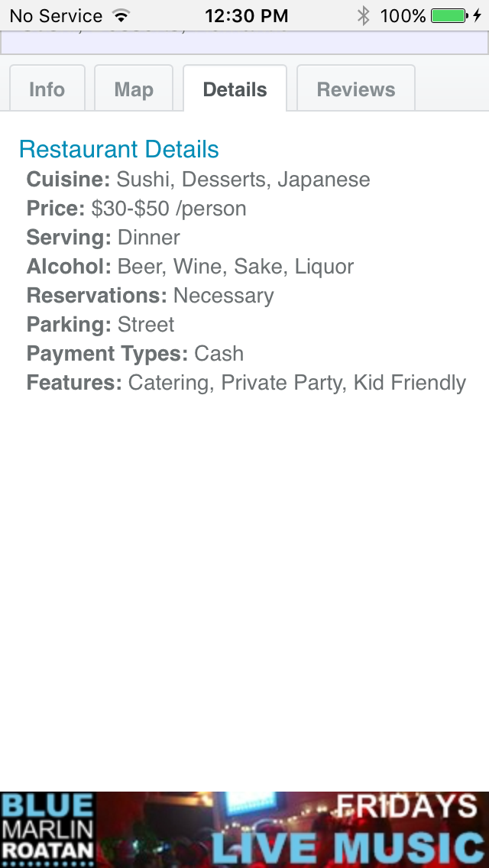
Task: Tap the 12:30 PM clock in status bar
Action: coord(247,15)
